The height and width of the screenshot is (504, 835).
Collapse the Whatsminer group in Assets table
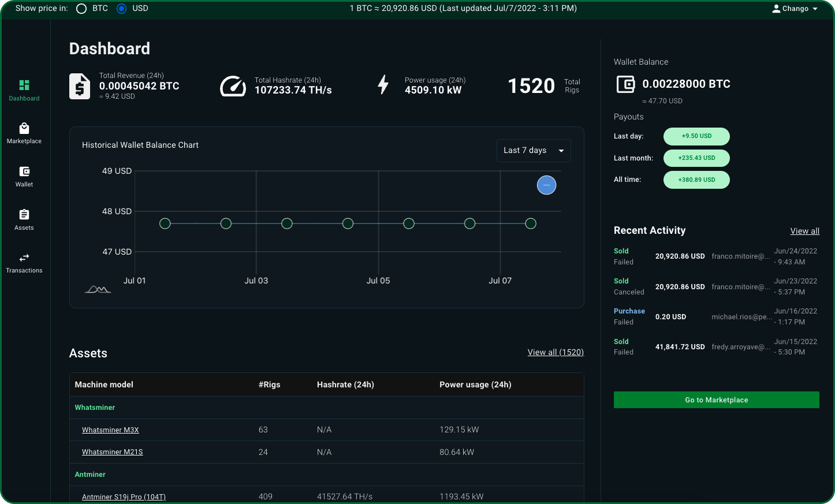point(95,407)
